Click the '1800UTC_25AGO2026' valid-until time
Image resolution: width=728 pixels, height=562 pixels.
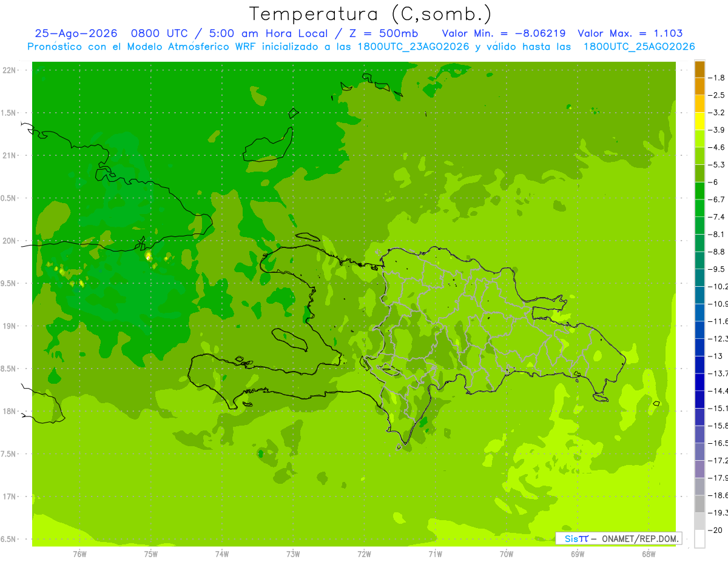point(639,47)
